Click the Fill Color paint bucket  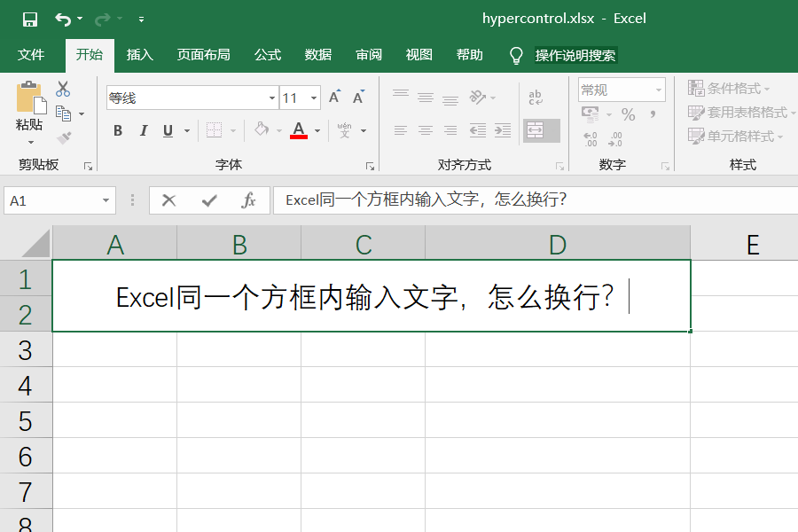262,129
